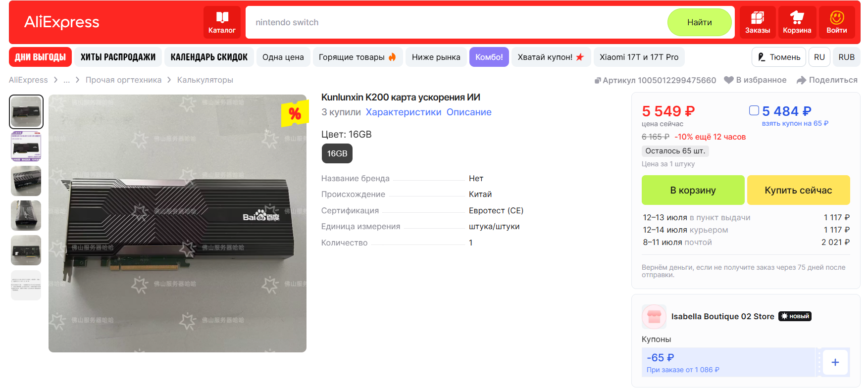Image resolution: width=868 pixels, height=389 pixels.
Task: Open the Комбо! tab
Action: tap(489, 57)
